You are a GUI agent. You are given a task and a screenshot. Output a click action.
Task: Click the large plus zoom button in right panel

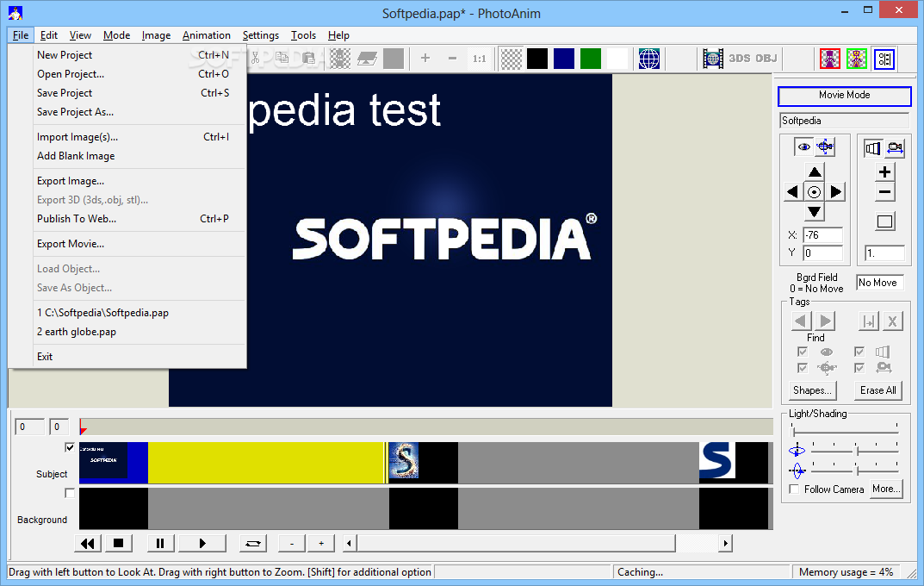coord(884,172)
